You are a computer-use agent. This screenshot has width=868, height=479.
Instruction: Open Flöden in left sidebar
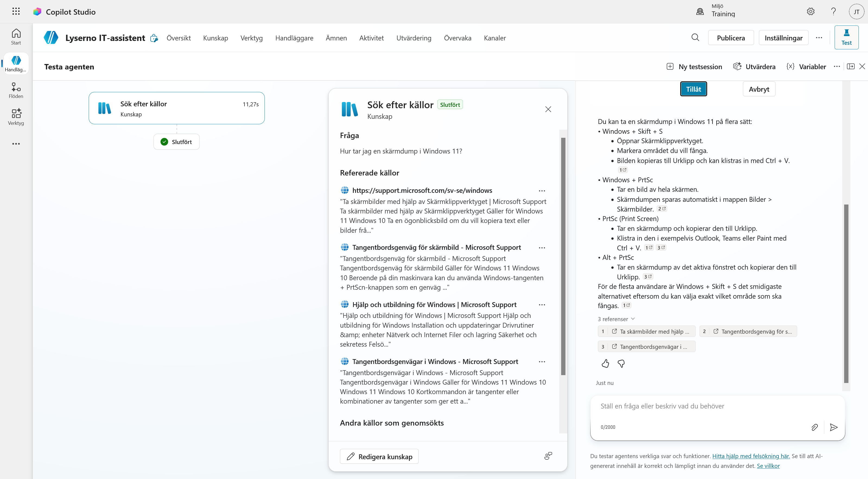click(16, 90)
